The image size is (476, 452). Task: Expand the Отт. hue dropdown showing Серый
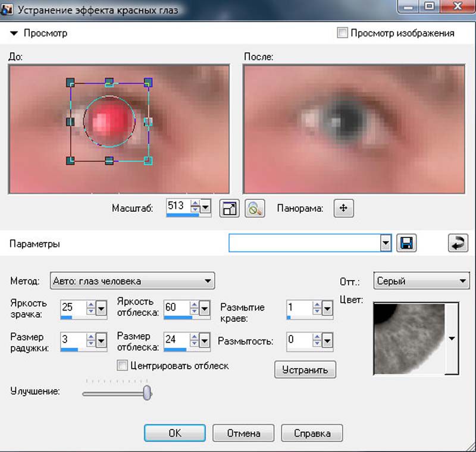click(x=464, y=281)
